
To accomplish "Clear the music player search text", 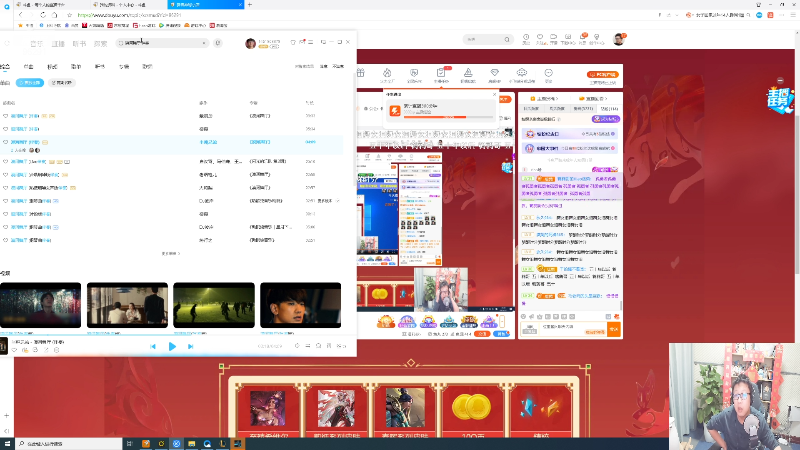I will click(204, 43).
